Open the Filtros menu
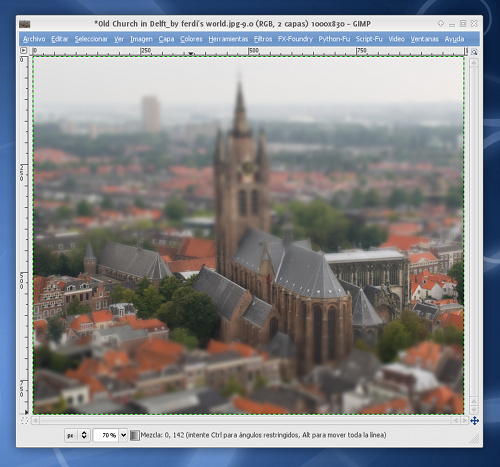The image size is (500, 467). click(x=263, y=39)
